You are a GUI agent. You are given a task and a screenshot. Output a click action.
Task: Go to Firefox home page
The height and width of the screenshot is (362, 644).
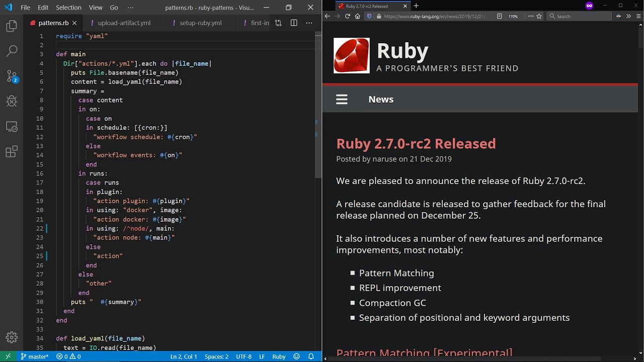coord(357,16)
